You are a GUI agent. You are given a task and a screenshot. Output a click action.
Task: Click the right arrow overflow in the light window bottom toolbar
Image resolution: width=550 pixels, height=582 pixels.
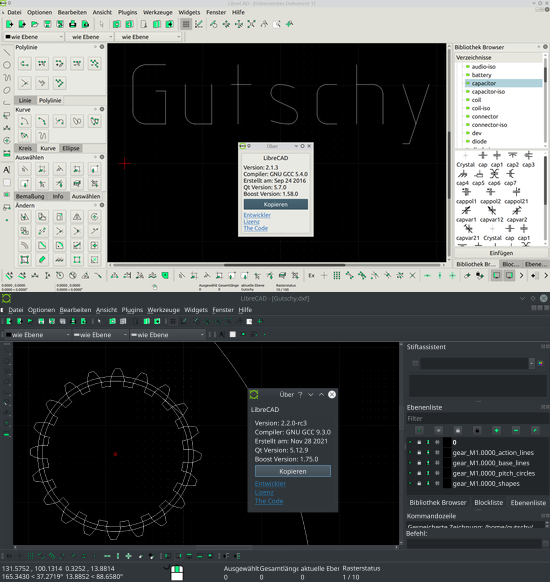pos(521,275)
